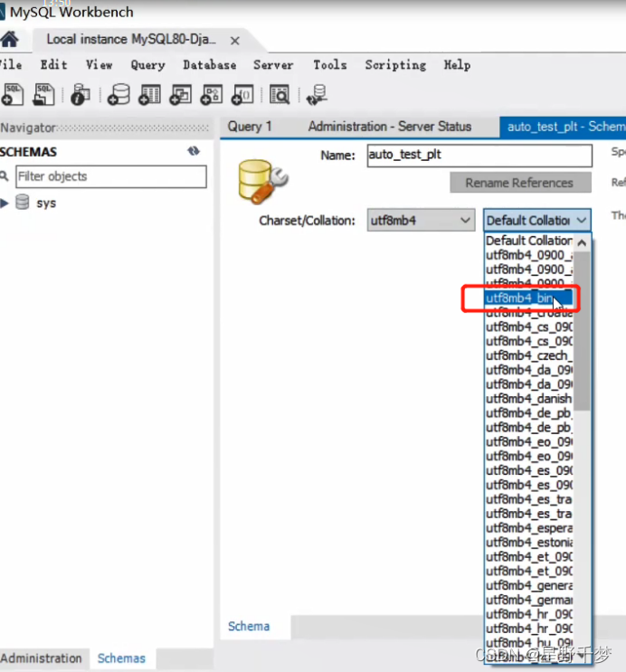626x672 pixels.
Task: Refresh the SCHEMAS list
Action: click(x=194, y=151)
